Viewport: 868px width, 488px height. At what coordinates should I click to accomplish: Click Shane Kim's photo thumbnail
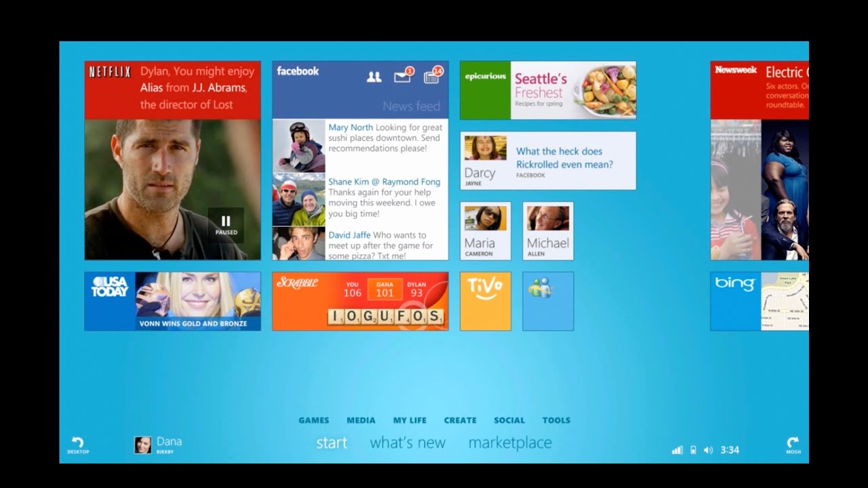(x=298, y=199)
